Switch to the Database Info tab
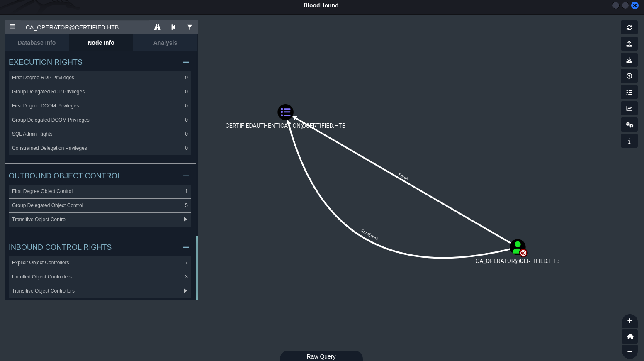 coord(36,43)
